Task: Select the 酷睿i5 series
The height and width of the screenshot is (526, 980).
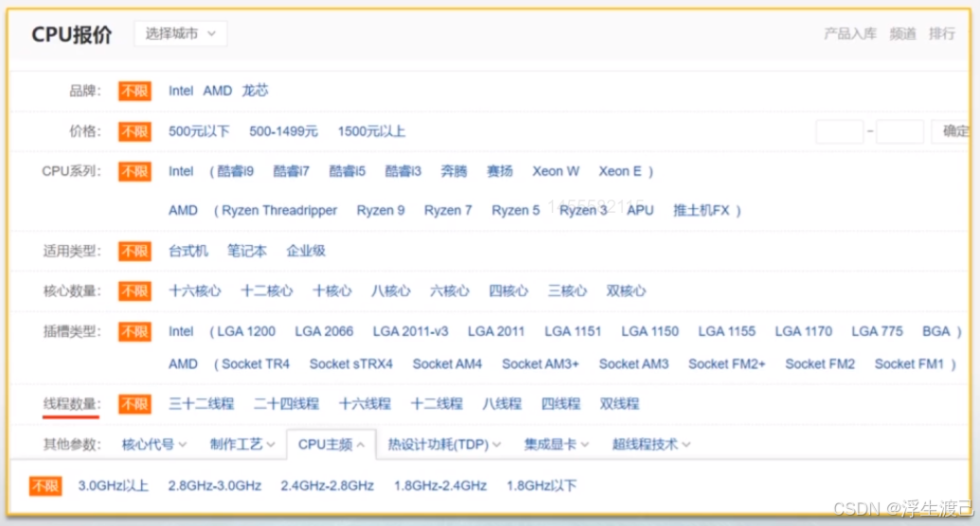Action: tap(347, 171)
